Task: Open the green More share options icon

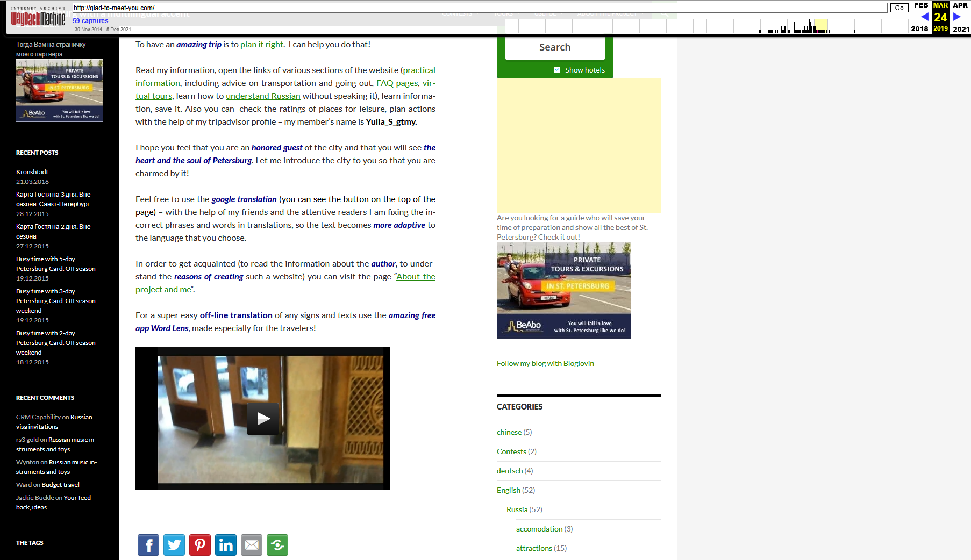Action: [x=277, y=545]
